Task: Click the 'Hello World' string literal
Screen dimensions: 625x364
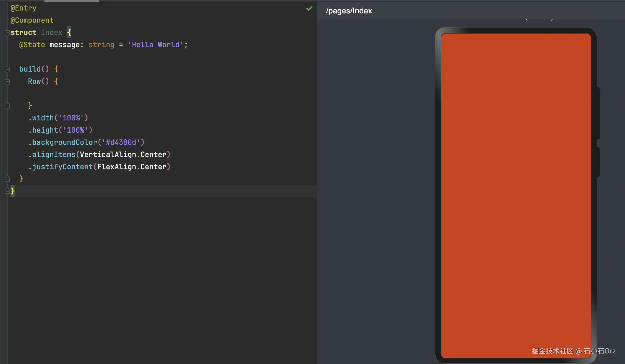Action: click(156, 45)
